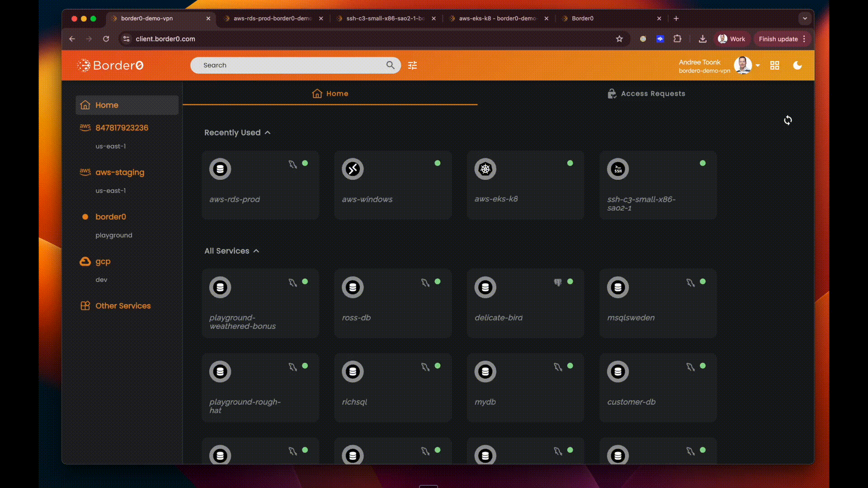Select the aws-staging sidebar entry

[x=120, y=172]
